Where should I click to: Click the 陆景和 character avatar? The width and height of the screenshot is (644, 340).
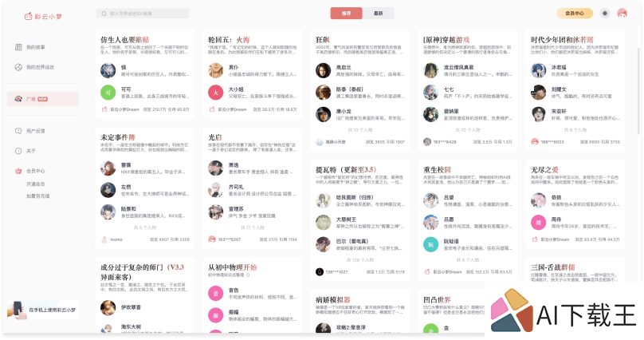coord(108,212)
